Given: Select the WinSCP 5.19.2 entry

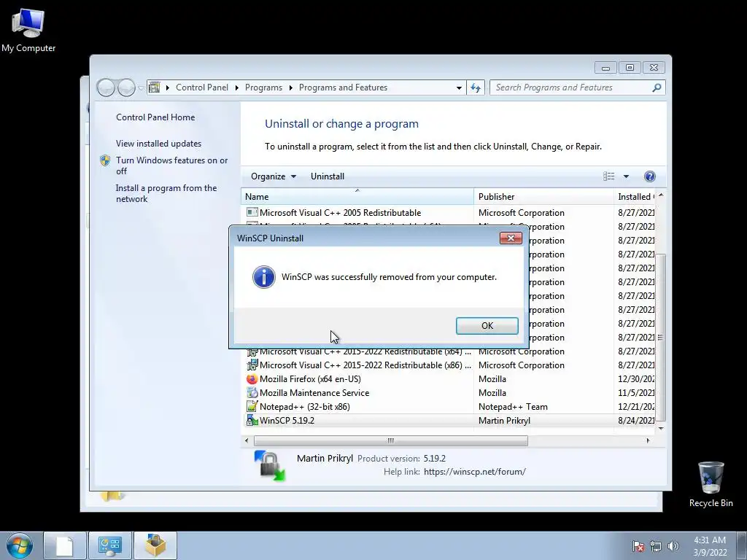Looking at the screenshot, I should (449, 421).
